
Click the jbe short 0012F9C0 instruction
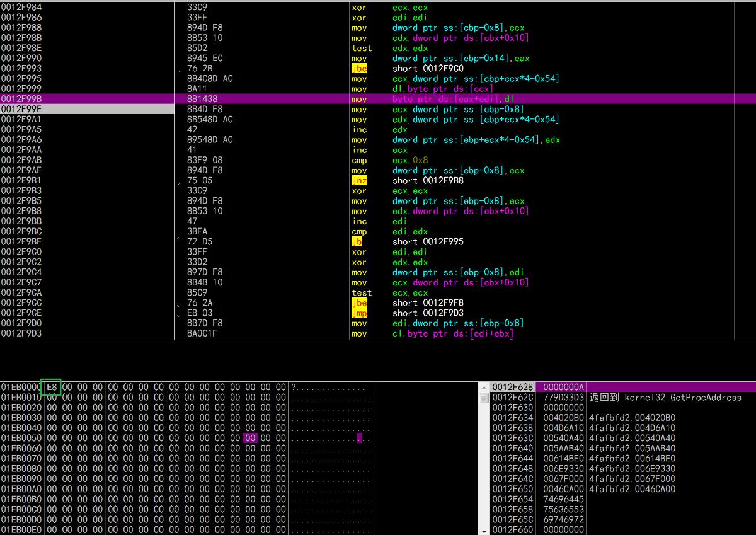pyautogui.click(x=408, y=69)
